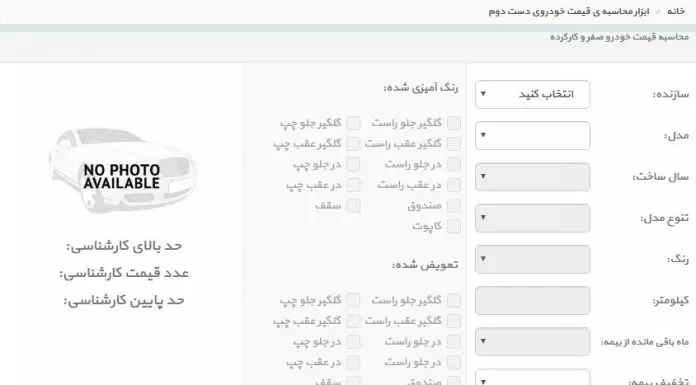
Task: Check گلگیر جلو راست under رنگ آمیزی شده
Action: coord(454,123)
